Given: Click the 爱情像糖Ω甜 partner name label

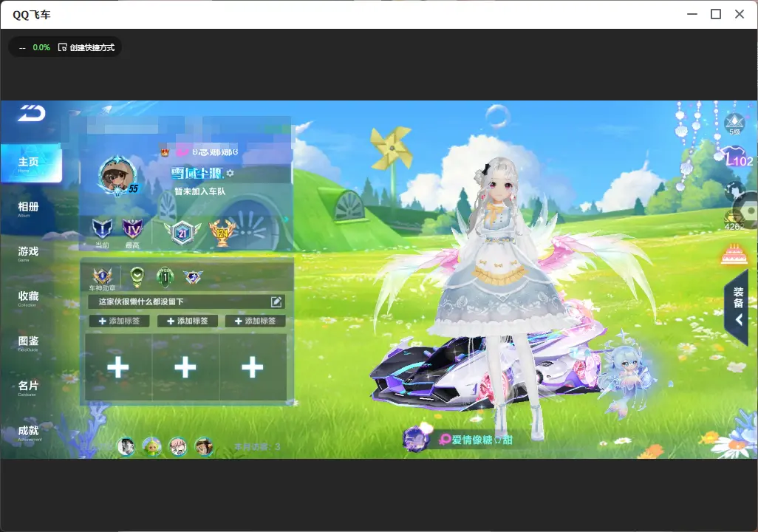Looking at the screenshot, I should tap(482, 440).
